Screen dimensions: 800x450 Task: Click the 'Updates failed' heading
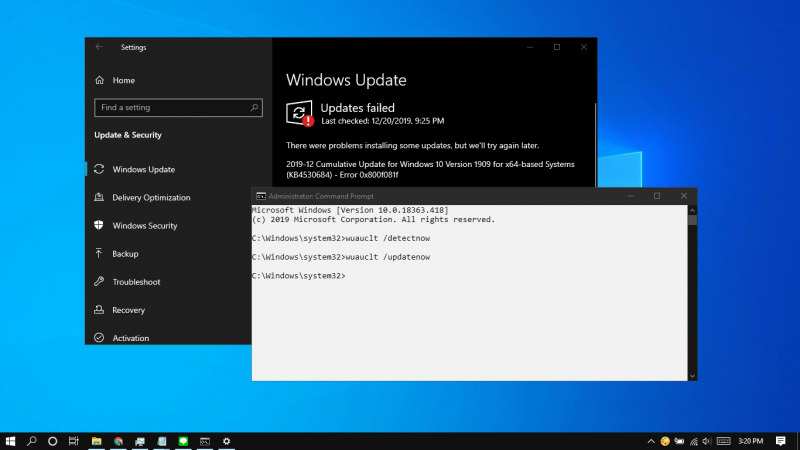(357, 108)
